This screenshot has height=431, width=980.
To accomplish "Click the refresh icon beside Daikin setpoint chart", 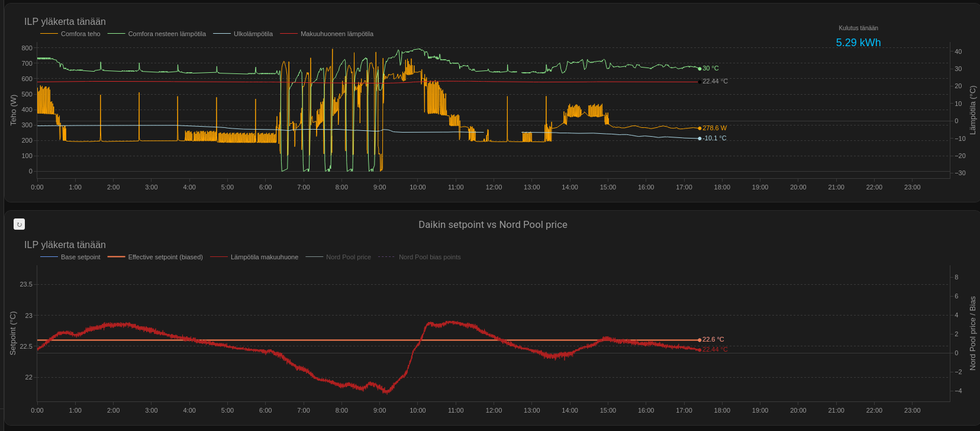I will pyautogui.click(x=19, y=224).
